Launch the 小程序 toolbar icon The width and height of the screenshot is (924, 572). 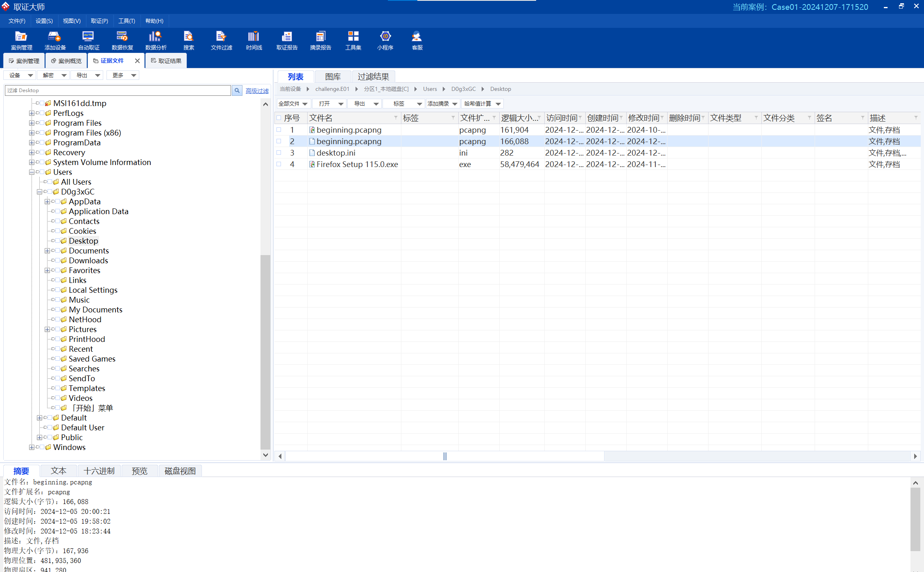coord(385,41)
